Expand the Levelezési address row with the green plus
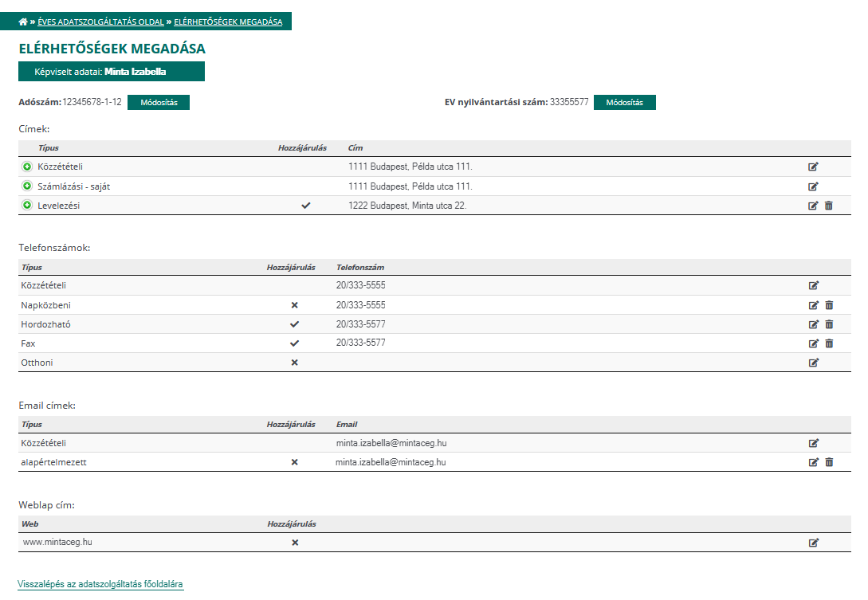Screen dimensions: 868x600 27,206
